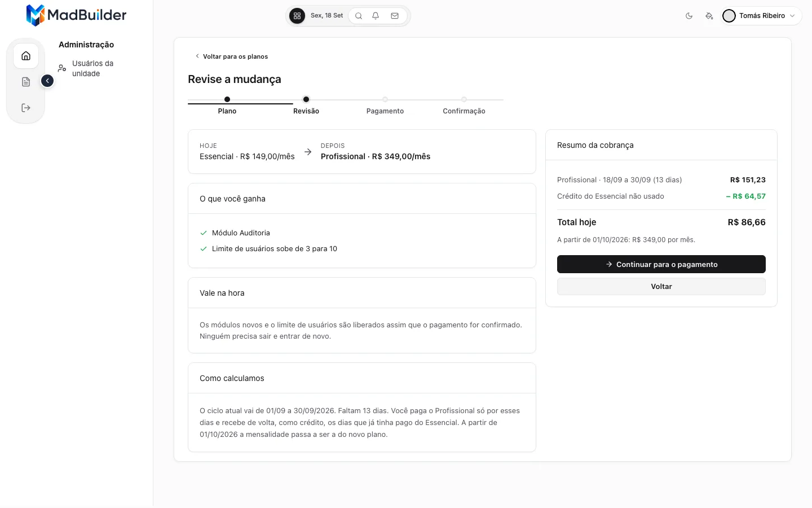812x508 pixels.
Task: Open the home icon in sidebar
Action: click(26, 56)
